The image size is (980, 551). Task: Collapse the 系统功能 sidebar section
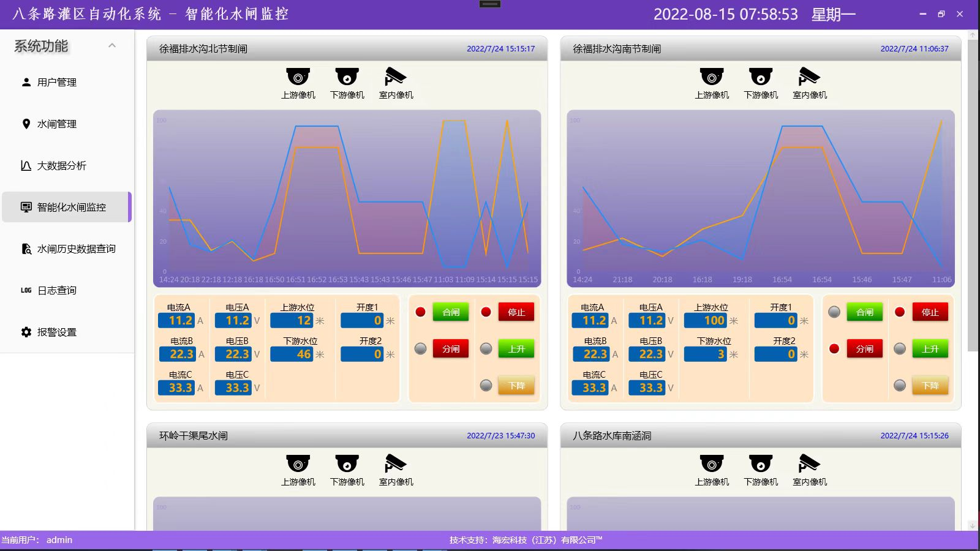point(112,46)
